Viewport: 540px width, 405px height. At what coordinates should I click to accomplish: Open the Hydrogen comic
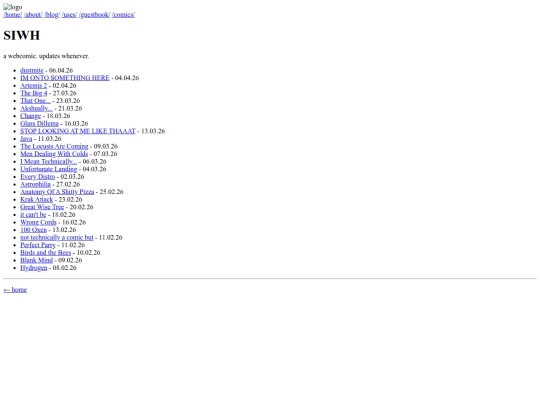point(34,268)
